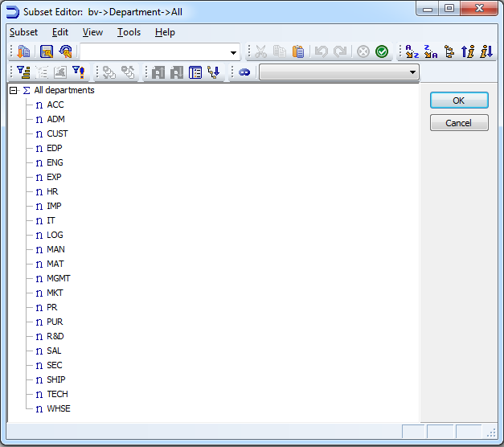This screenshot has height=447, width=504.
Task: Click the grayed Cut scissors icon
Action: click(261, 51)
